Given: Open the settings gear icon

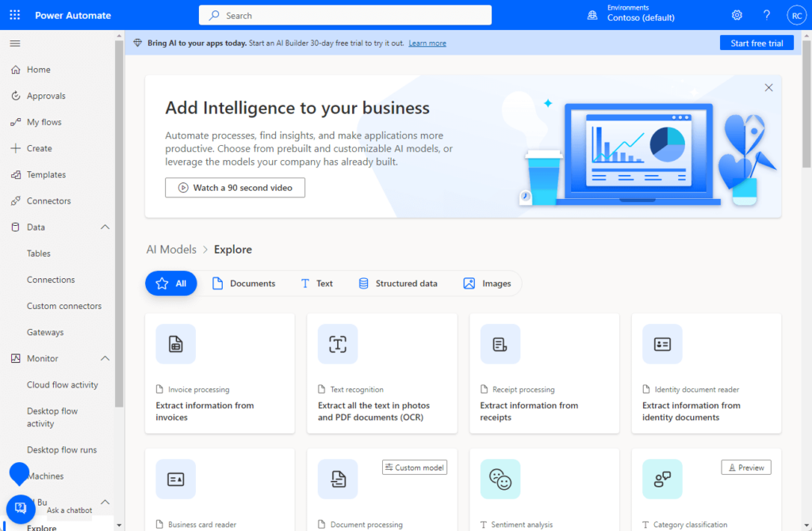Looking at the screenshot, I should point(737,15).
